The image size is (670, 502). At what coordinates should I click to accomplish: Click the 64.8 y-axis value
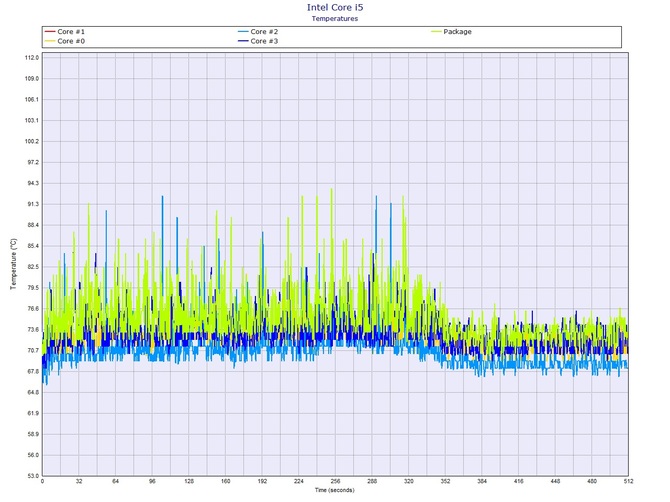(x=32, y=392)
